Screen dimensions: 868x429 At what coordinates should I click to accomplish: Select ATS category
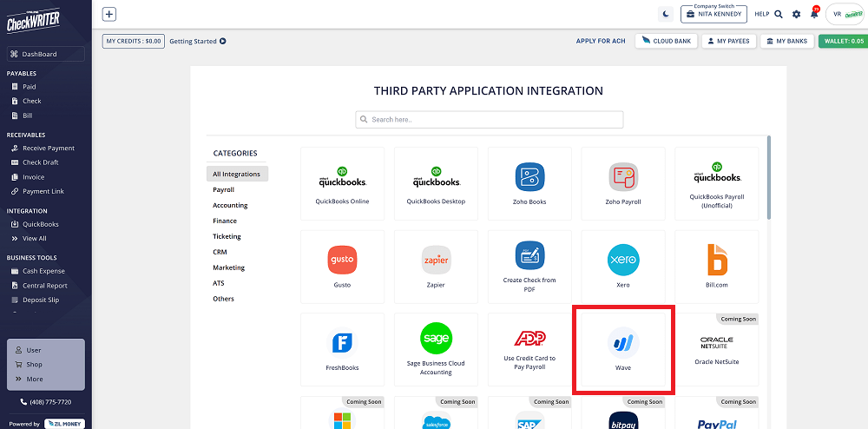(x=219, y=283)
